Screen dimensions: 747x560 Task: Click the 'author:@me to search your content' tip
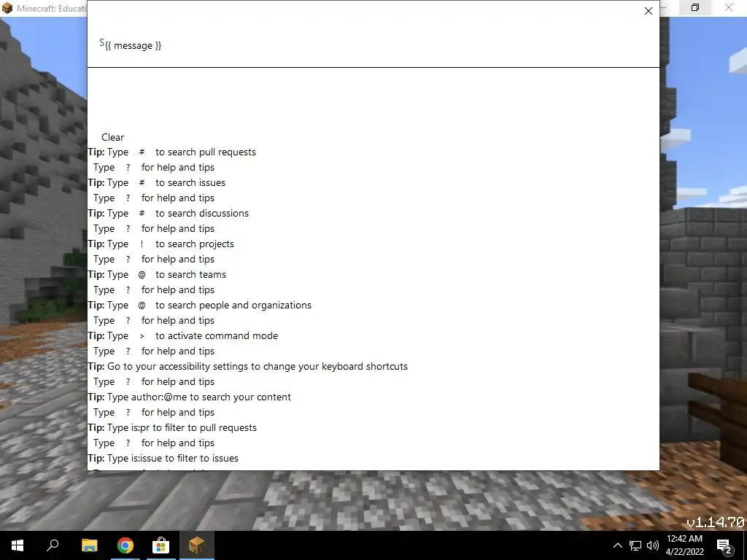[x=189, y=397]
